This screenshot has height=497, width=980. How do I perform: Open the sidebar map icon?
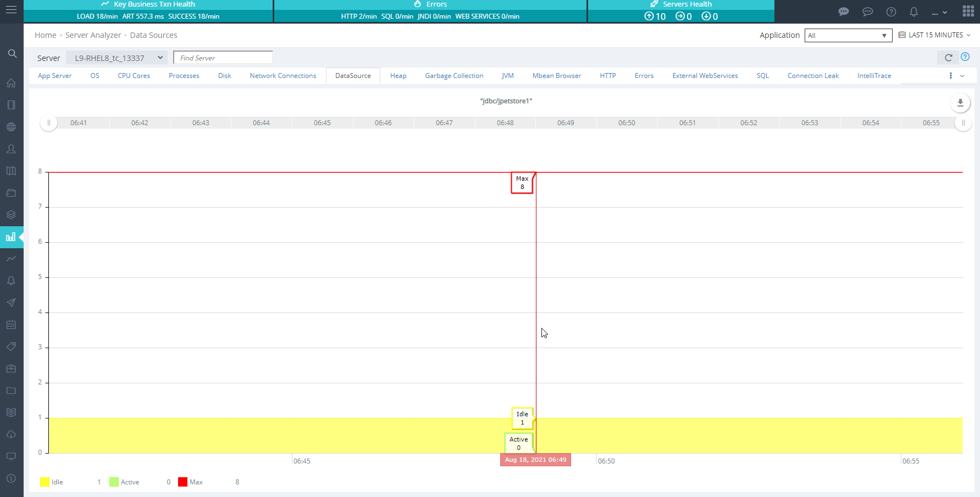[11, 171]
